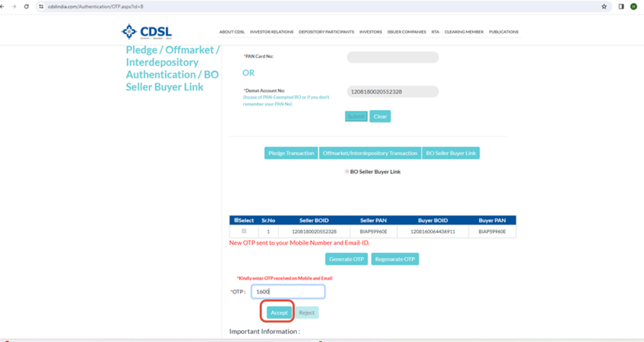This screenshot has height=342, width=644.
Task: Open the DEPOSITORY PARTICIPANTS menu
Action: click(x=326, y=32)
